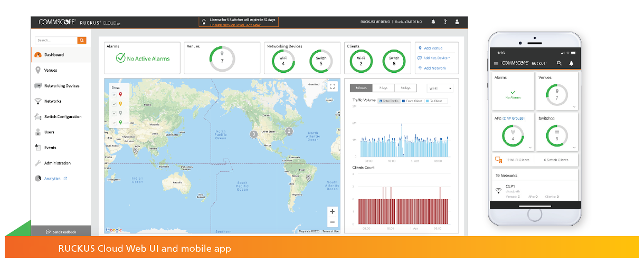The width and height of the screenshot is (644, 274).
Task: Select the 30 days tab
Action: click(x=405, y=88)
